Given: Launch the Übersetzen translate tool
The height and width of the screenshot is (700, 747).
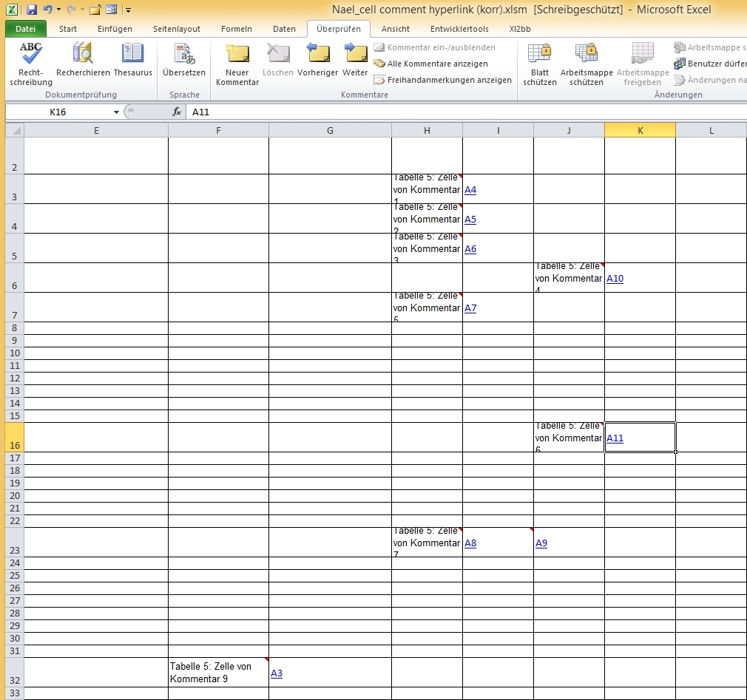Looking at the screenshot, I should [x=184, y=60].
